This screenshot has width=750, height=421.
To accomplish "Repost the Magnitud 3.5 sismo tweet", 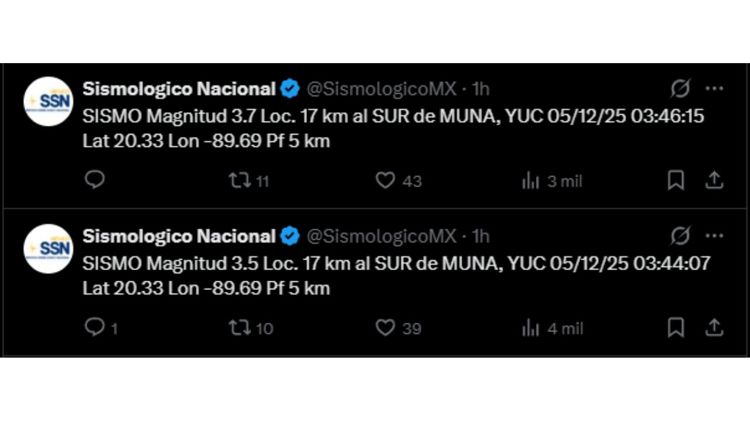I will pyautogui.click(x=239, y=327).
